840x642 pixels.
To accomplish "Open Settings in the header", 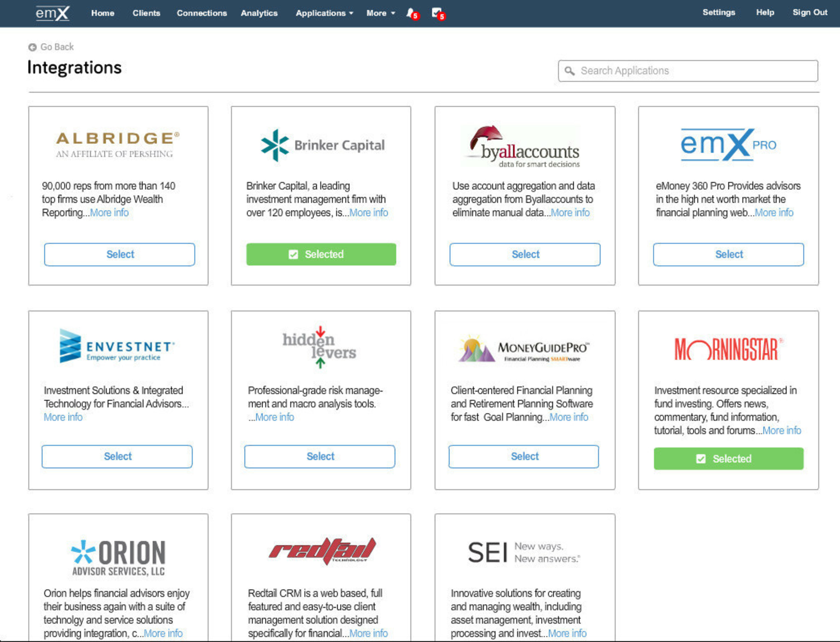I will click(x=719, y=12).
